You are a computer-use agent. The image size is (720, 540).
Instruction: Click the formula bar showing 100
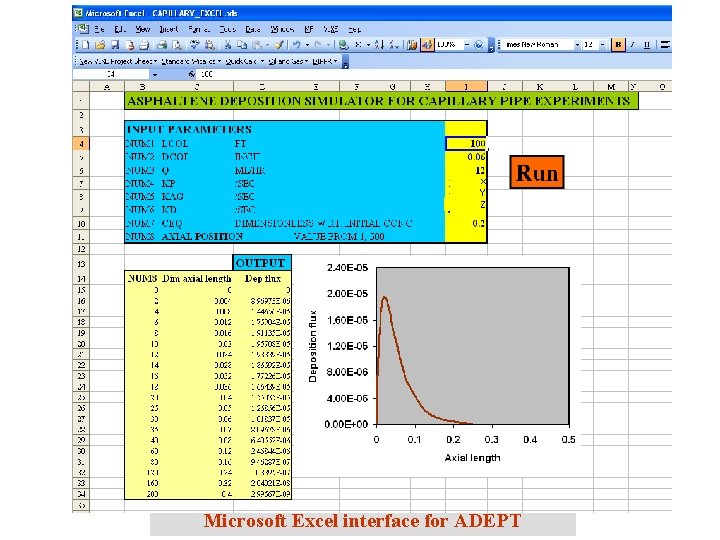coord(434,74)
